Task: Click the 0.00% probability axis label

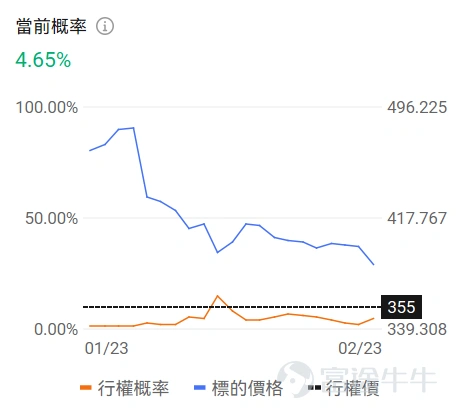Action: (x=56, y=329)
